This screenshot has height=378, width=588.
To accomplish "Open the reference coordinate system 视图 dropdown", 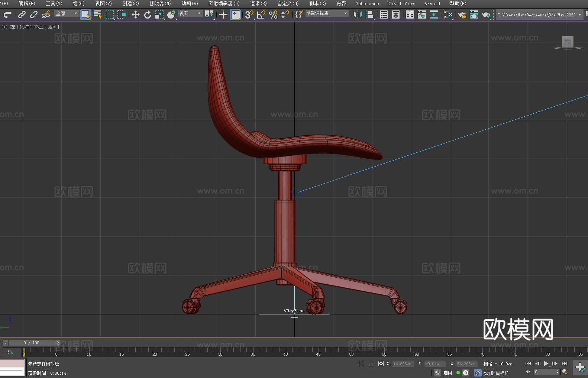I will pos(190,13).
